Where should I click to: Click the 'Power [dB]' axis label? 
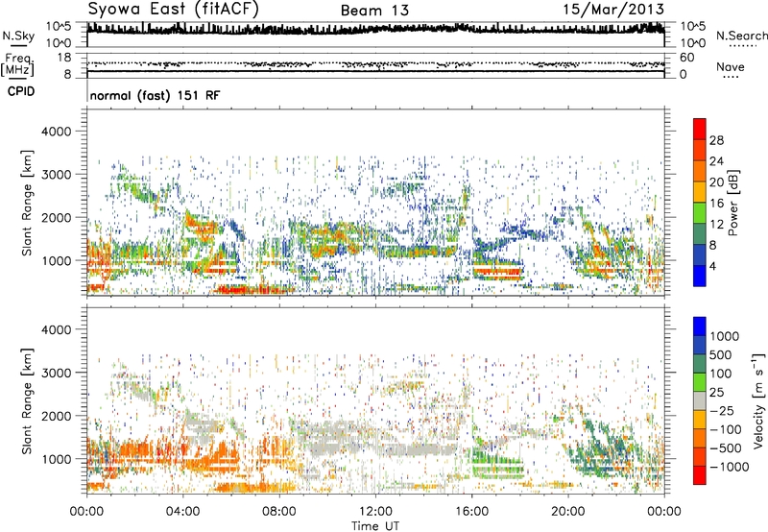click(x=732, y=203)
